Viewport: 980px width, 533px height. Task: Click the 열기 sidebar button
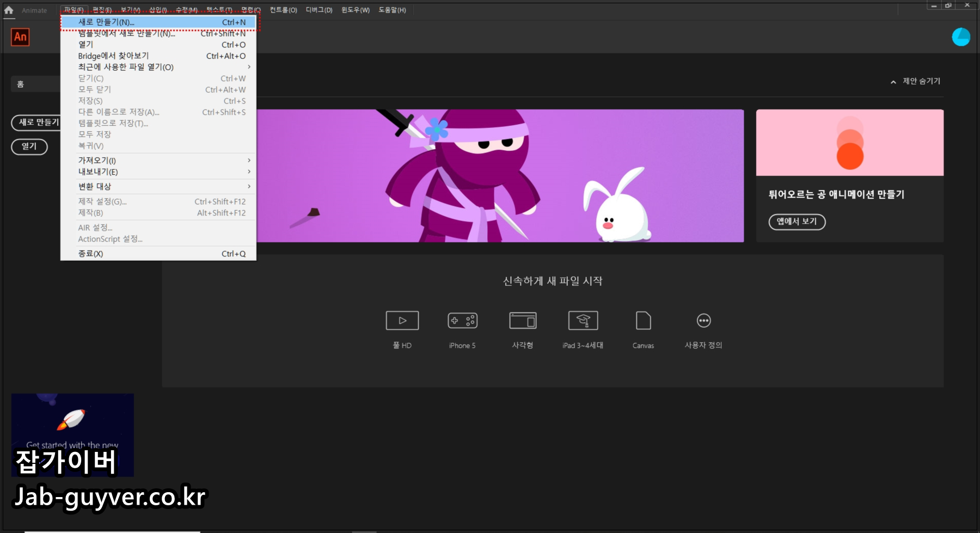(29, 146)
